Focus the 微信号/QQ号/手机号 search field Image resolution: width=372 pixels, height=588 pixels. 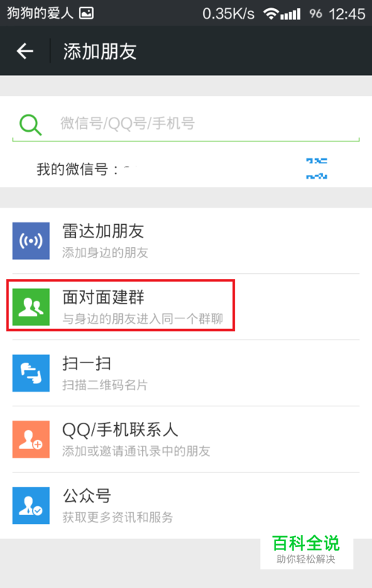(186, 124)
